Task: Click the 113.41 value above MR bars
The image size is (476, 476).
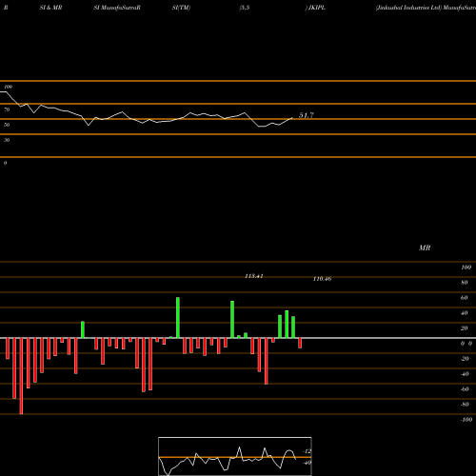Action: [254, 276]
